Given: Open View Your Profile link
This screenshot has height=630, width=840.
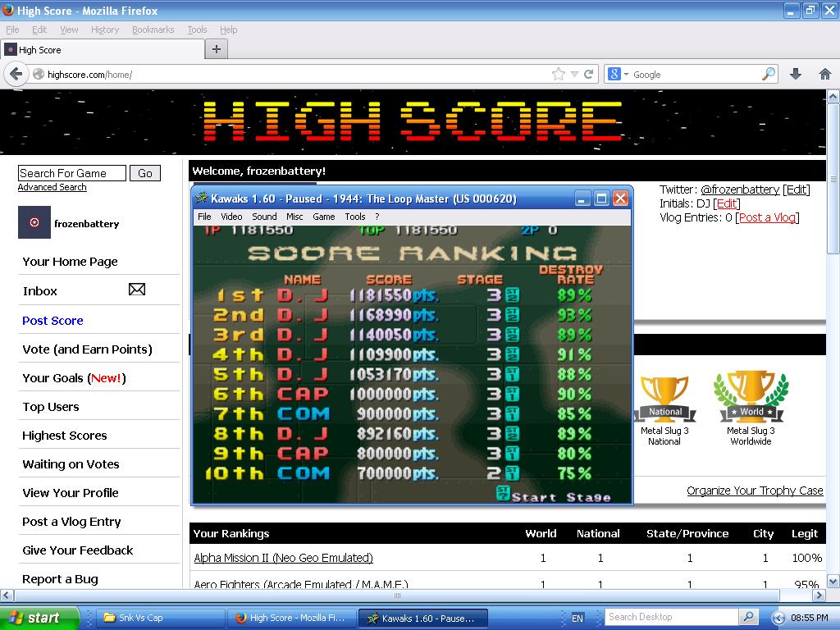Looking at the screenshot, I should pyautogui.click(x=71, y=493).
